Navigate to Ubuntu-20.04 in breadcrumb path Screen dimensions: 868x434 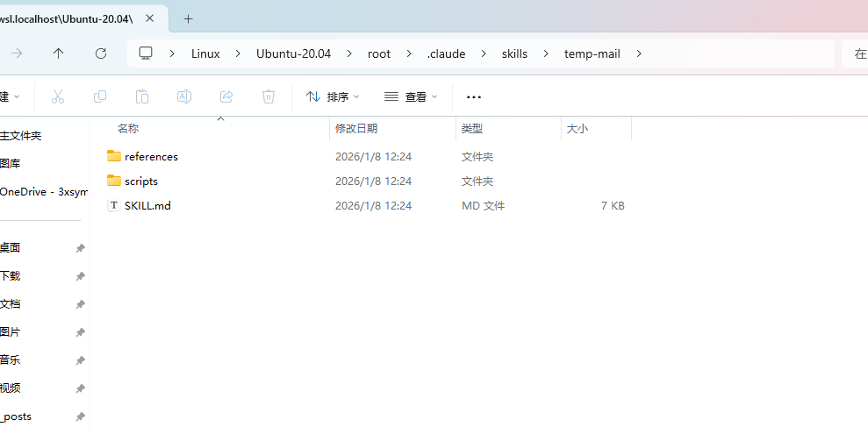[x=293, y=53]
